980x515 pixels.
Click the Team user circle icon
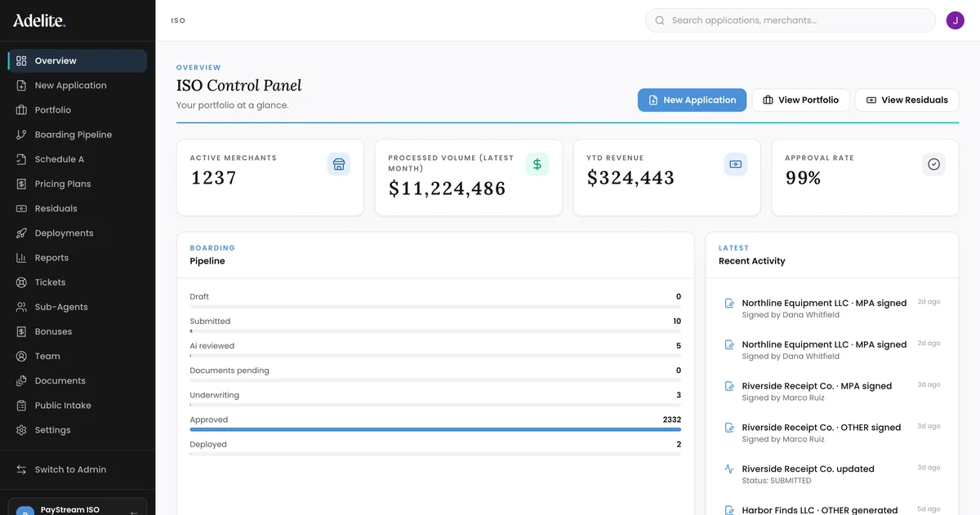click(21, 356)
